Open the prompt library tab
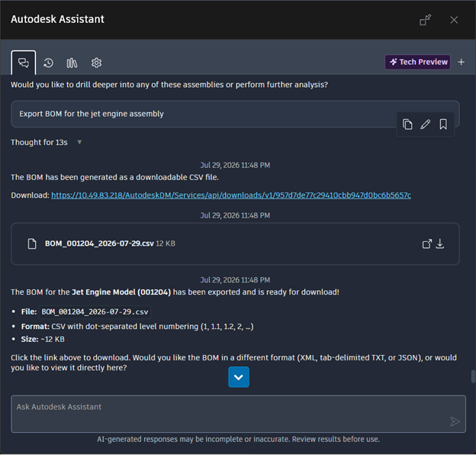Viewport: 476px width, 455px height. pos(72,63)
